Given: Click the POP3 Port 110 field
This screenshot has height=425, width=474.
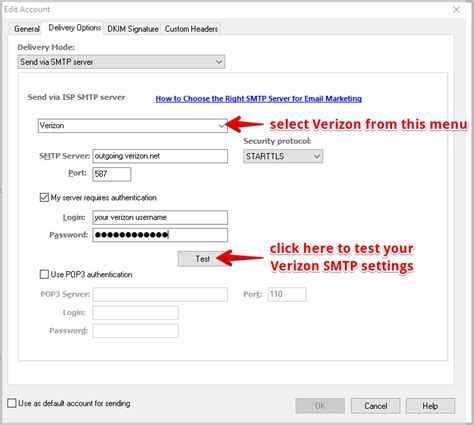Looking at the screenshot, I should (287, 294).
